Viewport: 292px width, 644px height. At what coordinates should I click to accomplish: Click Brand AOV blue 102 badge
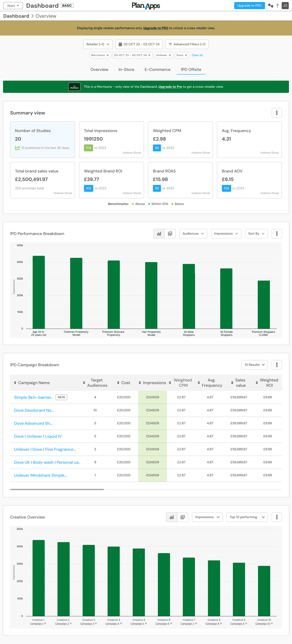226,188
